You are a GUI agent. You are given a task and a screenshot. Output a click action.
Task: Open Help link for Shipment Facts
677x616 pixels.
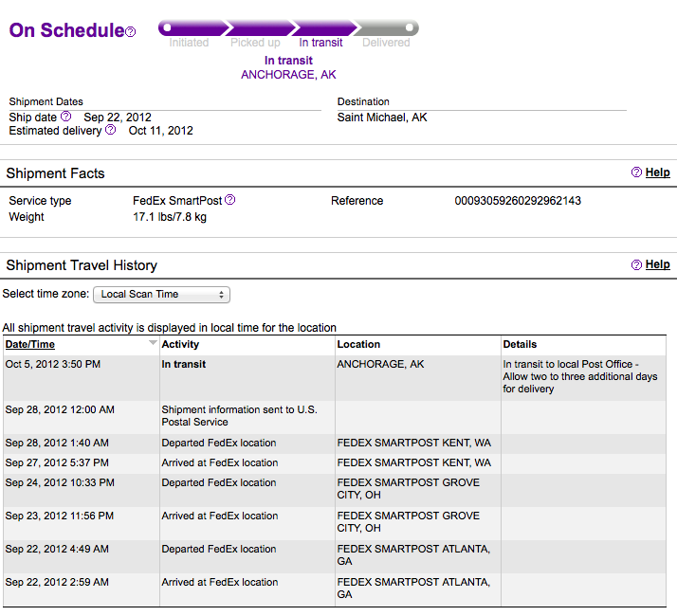[x=658, y=172]
